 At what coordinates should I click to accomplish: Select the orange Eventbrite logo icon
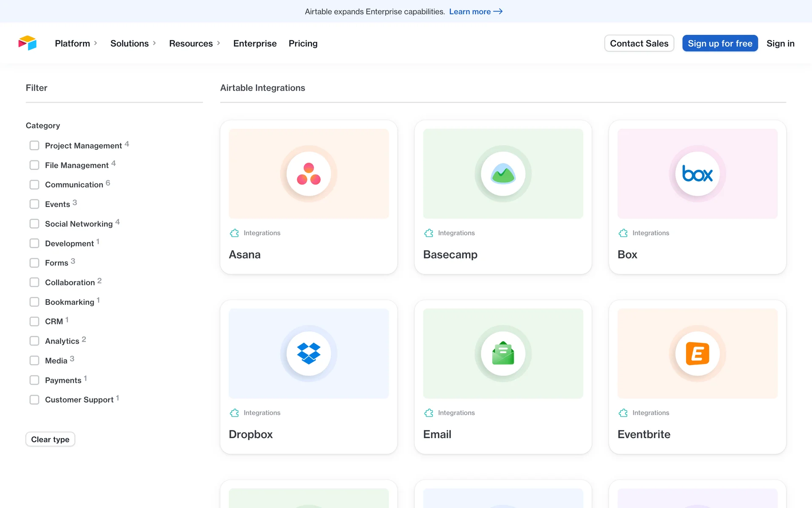[x=697, y=353]
